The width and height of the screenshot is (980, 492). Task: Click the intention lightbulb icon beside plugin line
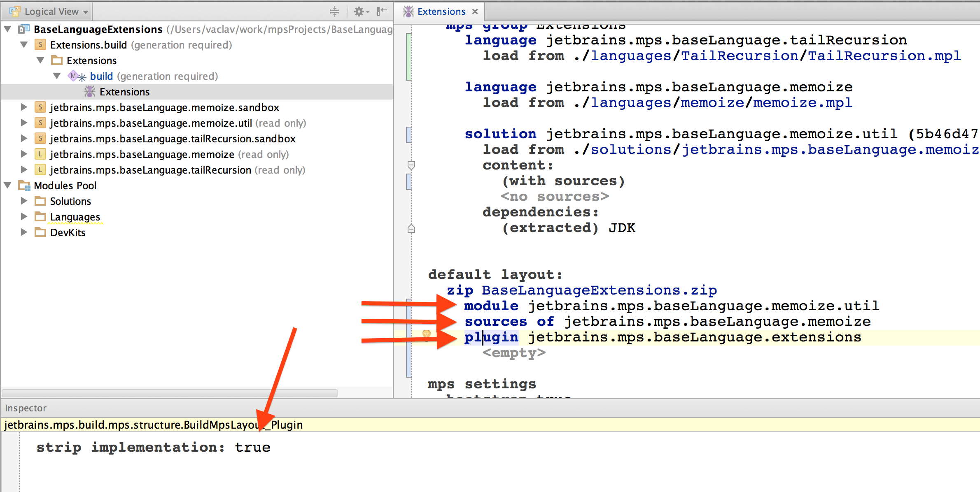pyautogui.click(x=427, y=334)
